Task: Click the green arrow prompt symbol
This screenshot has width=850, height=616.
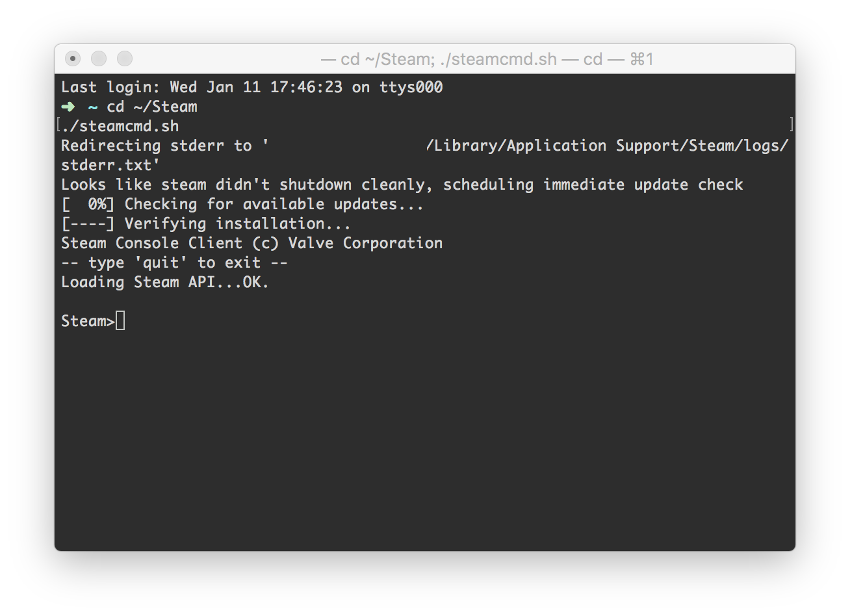Action: [68, 107]
